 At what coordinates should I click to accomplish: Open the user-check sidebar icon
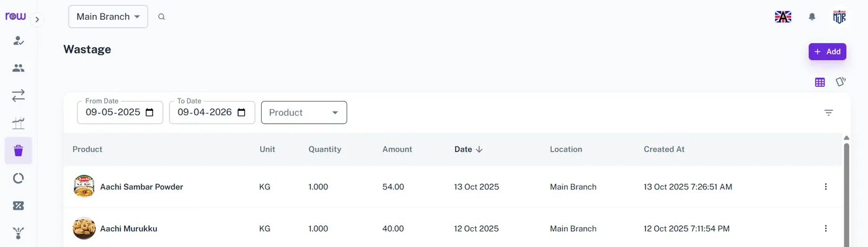coord(18,41)
